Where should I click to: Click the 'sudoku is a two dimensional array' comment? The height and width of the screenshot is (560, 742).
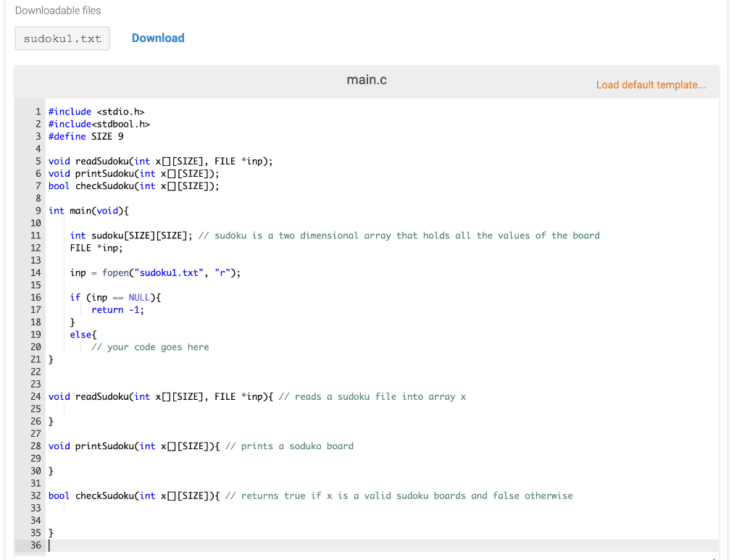coord(399,235)
